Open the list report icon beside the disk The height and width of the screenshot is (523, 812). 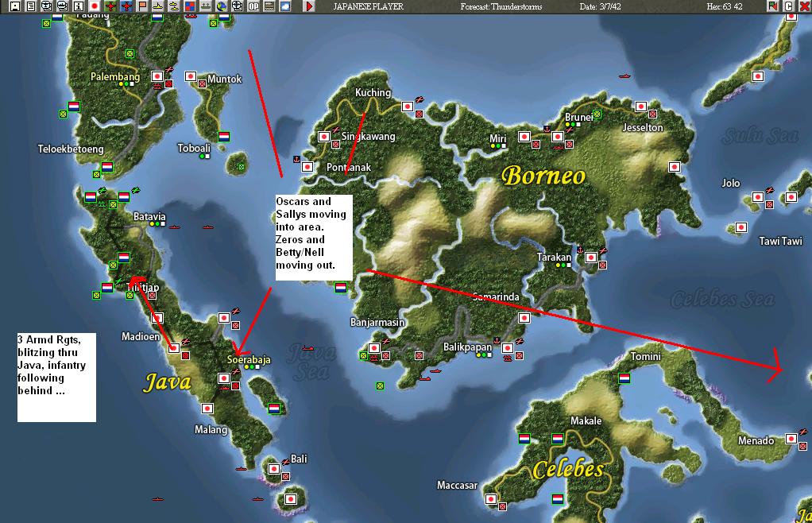[x=31, y=6]
